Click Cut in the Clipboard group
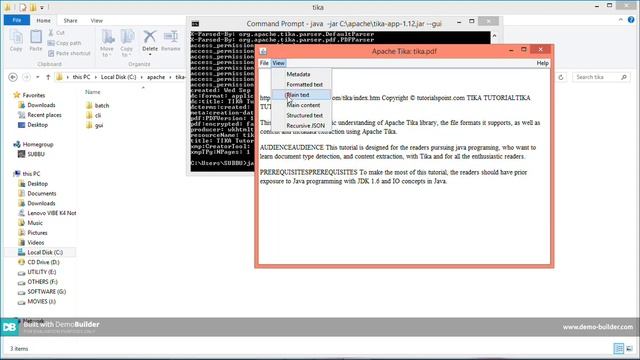 tap(56, 33)
